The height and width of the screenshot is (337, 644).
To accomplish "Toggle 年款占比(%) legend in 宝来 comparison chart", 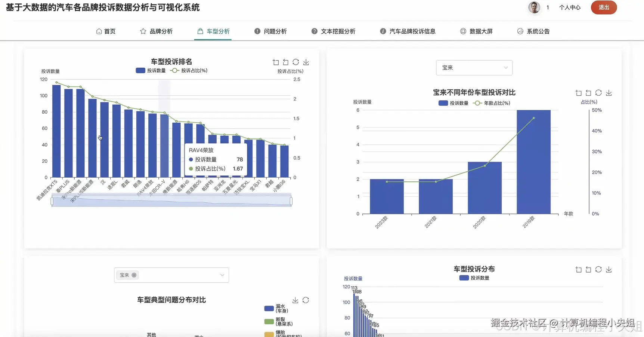I will (x=492, y=103).
